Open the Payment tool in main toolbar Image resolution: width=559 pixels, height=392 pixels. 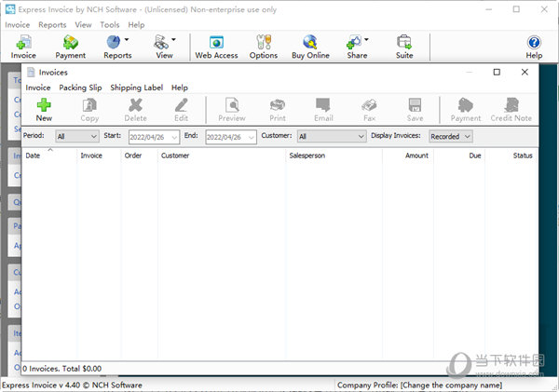(70, 47)
